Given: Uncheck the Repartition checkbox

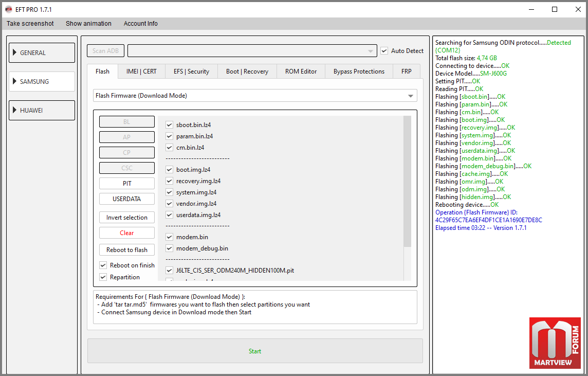Looking at the screenshot, I should [103, 277].
